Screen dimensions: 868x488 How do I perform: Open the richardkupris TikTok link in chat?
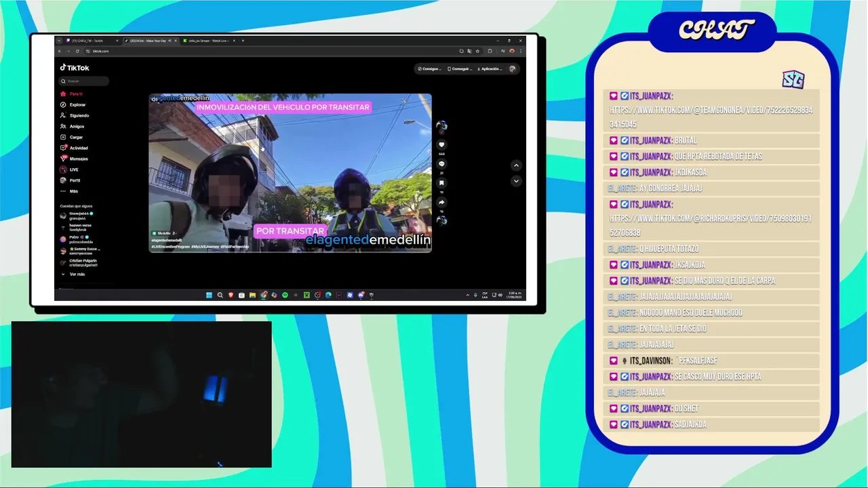click(711, 226)
